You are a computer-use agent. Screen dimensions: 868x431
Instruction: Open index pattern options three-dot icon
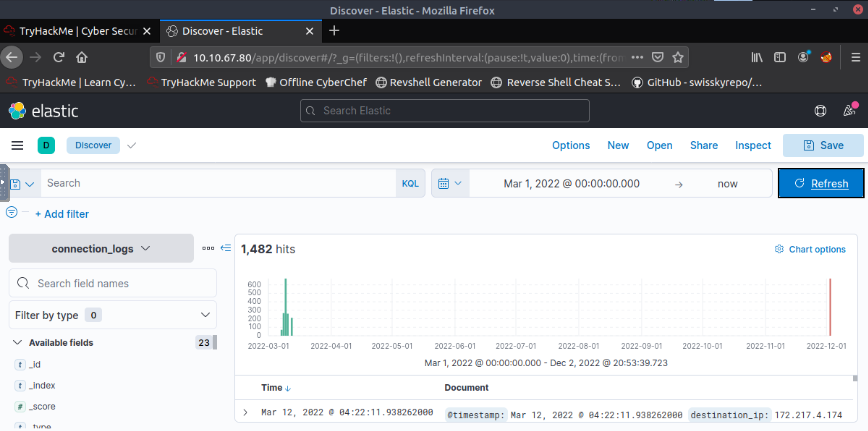click(x=208, y=248)
